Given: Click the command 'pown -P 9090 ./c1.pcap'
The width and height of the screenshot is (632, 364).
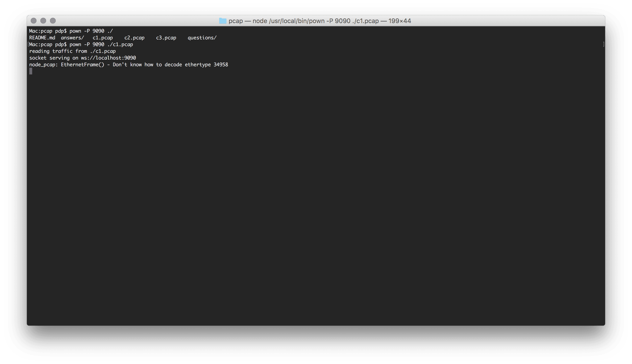Looking at the screenshot, I should (x=101, y=44).
